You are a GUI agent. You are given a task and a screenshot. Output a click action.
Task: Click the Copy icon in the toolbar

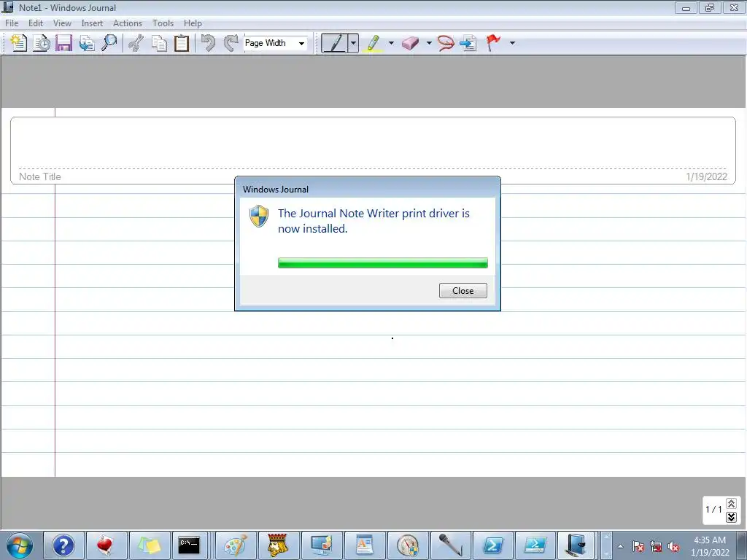pos(159,43)
